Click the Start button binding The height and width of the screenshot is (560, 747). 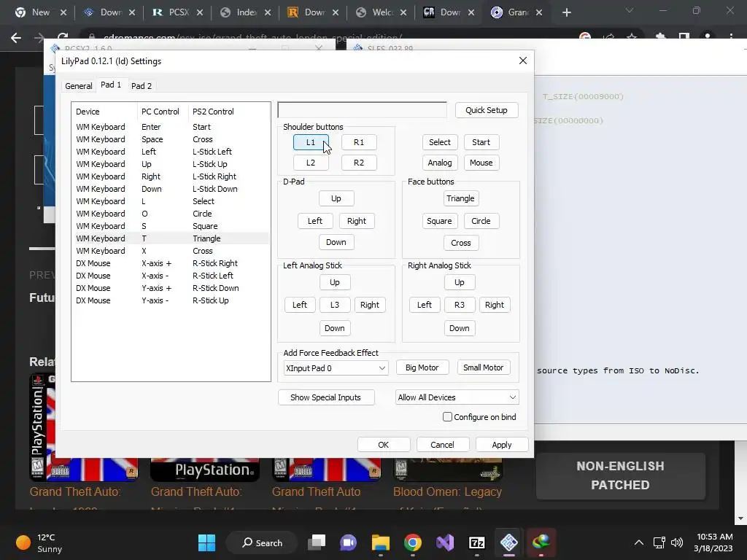(x=481, y=142)
